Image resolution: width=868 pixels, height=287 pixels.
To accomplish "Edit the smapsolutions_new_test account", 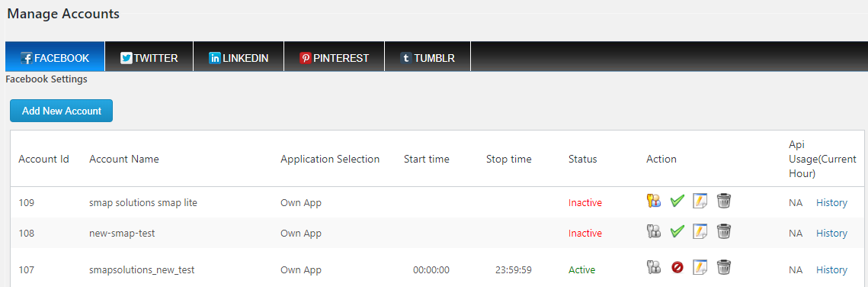I will point(700,268).
